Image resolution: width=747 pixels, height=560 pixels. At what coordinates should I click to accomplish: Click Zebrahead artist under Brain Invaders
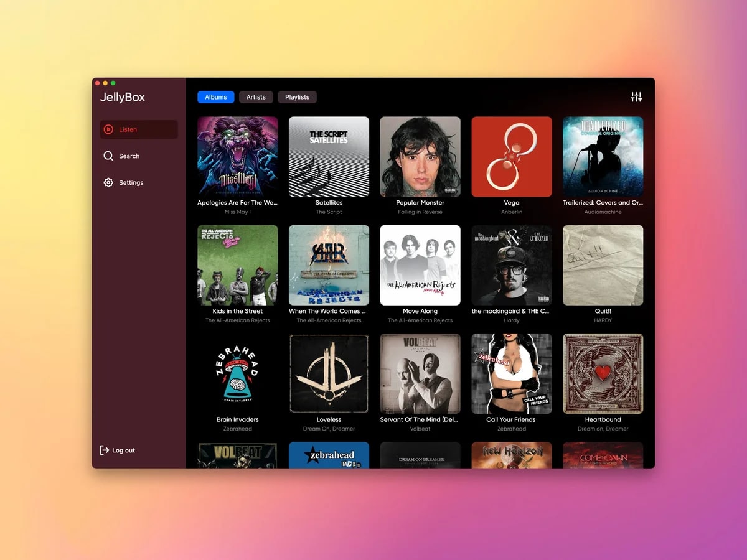pyautogui.click(x=238, y=429)
